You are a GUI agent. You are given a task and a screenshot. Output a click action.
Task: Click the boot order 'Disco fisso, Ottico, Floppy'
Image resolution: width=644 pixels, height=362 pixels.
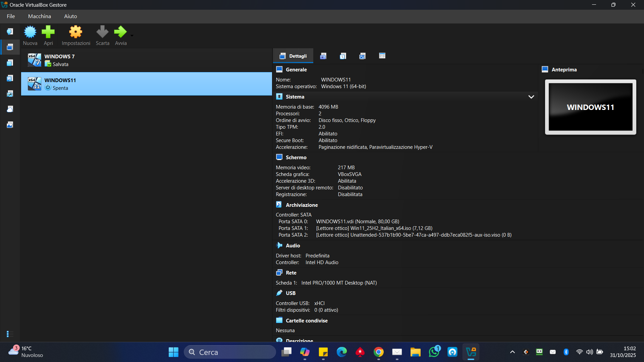point(347,120)
